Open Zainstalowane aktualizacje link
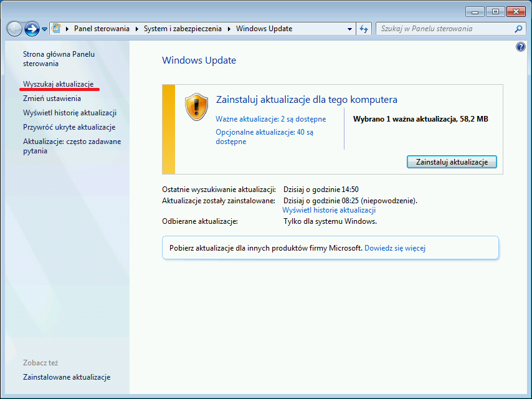This screenshot has height=399, width=532. coord(67,377)
